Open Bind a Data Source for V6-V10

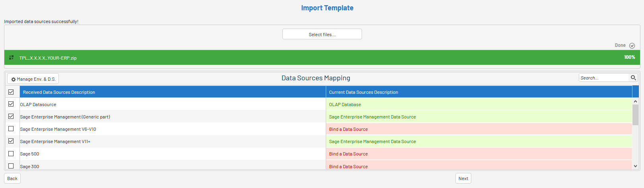pos(348,129)
